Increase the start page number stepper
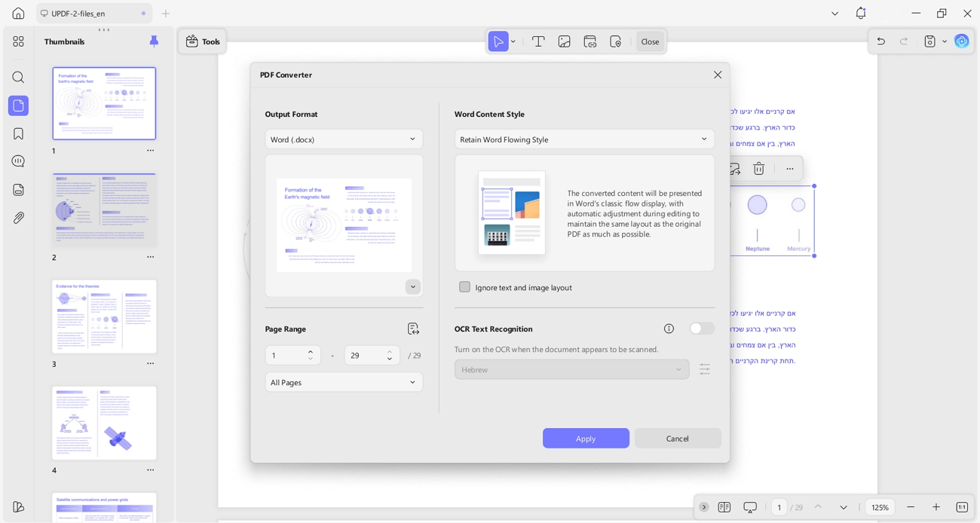 tap(311, 351)
